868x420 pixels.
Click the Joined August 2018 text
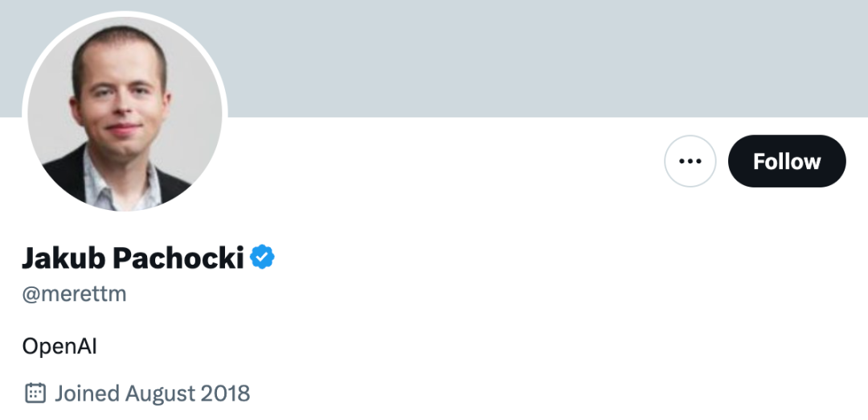152,393
